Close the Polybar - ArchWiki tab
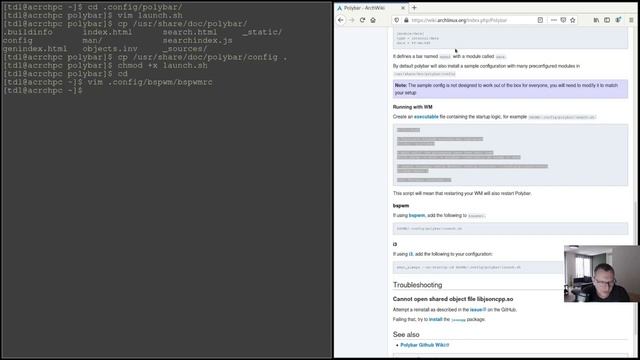 403,8
